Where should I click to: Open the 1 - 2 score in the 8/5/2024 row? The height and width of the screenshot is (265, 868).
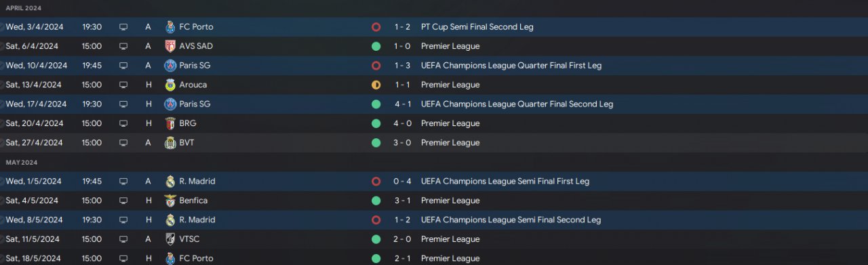[x=403, y=220]
